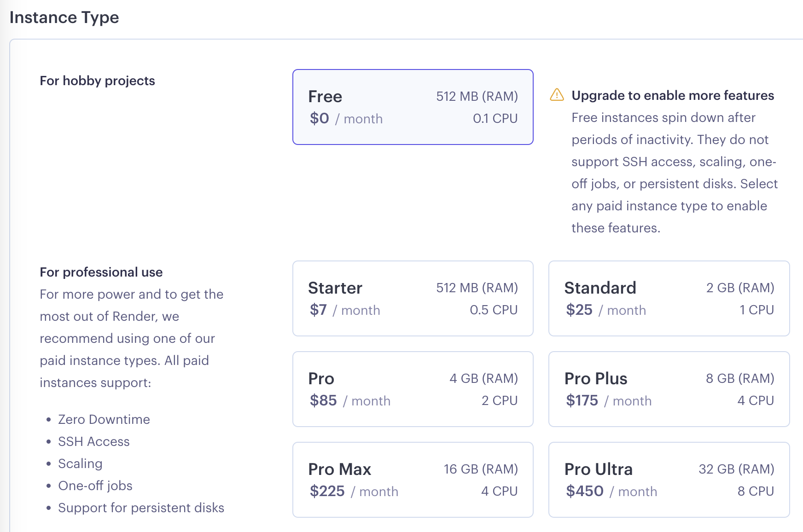Choose the Pro Max 16 GB plan

tap(413, 480)
